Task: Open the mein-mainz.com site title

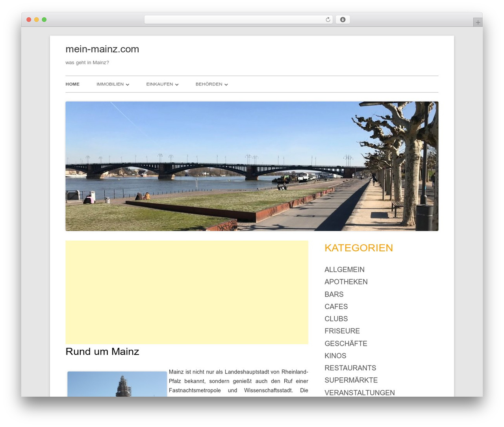Action: (102, 49)
